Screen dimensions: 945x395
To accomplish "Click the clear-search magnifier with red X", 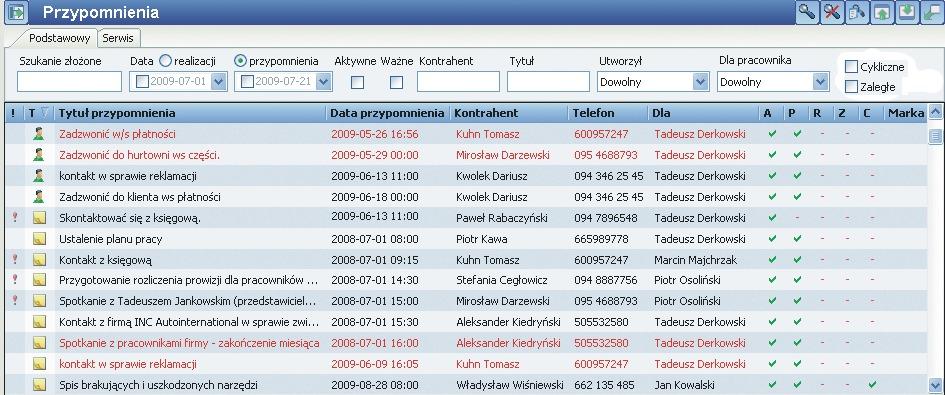I will pyautogui.click(x=831, y=12).
